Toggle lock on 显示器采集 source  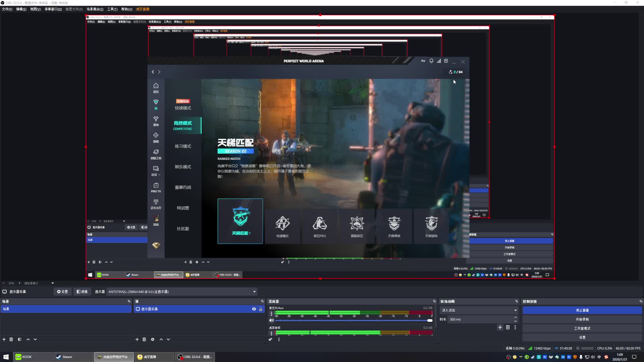(x=261, y=309)
